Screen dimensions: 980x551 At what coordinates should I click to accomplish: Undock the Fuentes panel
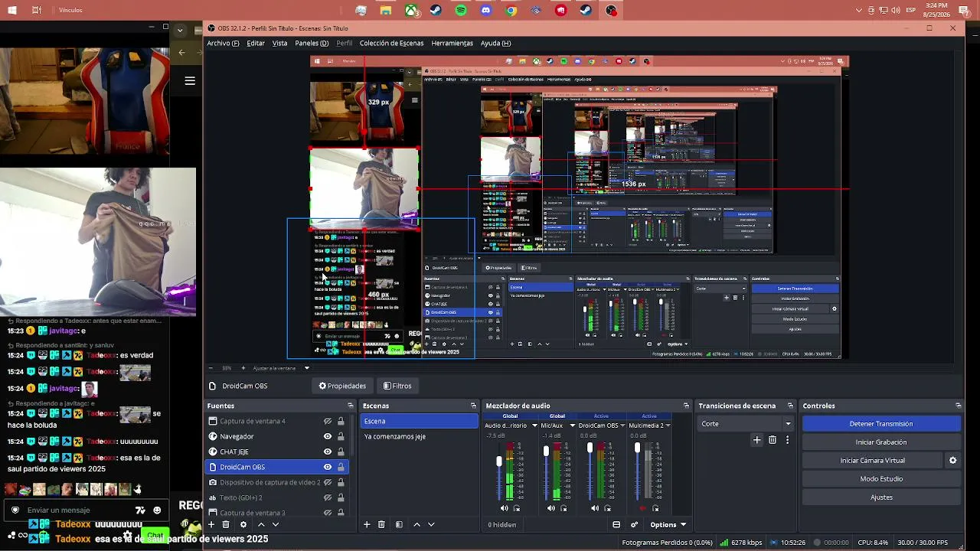(x=351, y=406)
